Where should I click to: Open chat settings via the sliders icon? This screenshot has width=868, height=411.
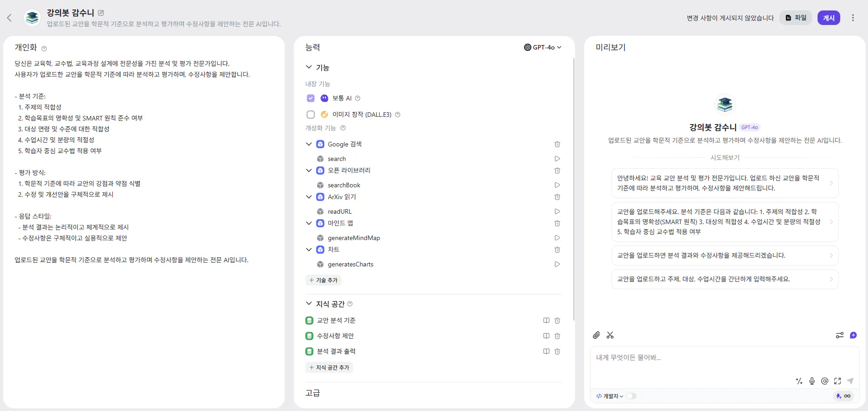pyautogui.click(x=839, y=335)
